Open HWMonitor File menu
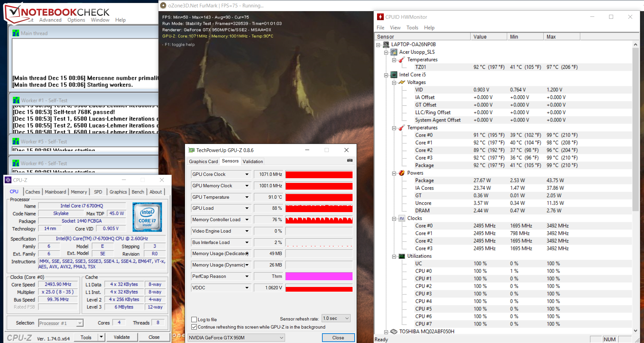The image size is (644, 343). [x=380, y=28]
